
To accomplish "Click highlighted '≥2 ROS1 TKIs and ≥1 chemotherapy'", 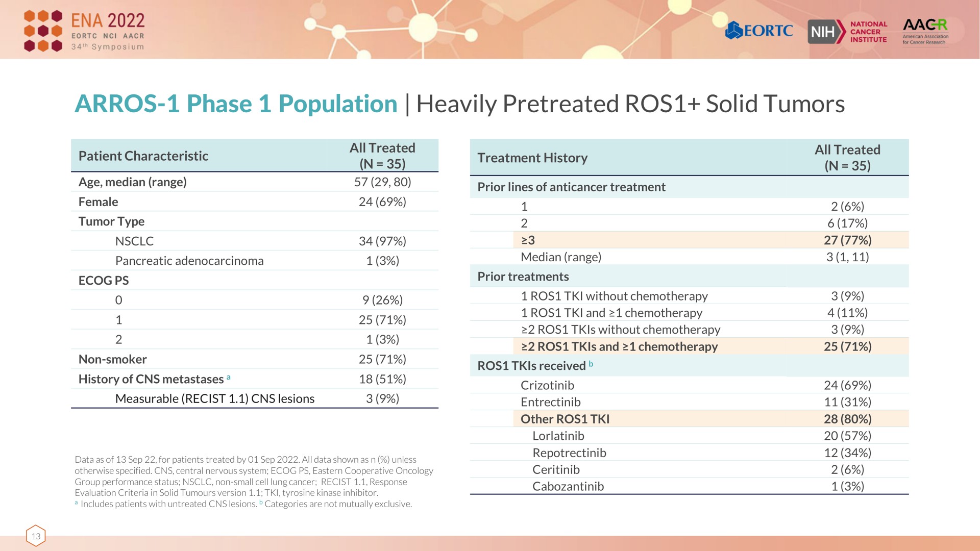I will 619,347.
